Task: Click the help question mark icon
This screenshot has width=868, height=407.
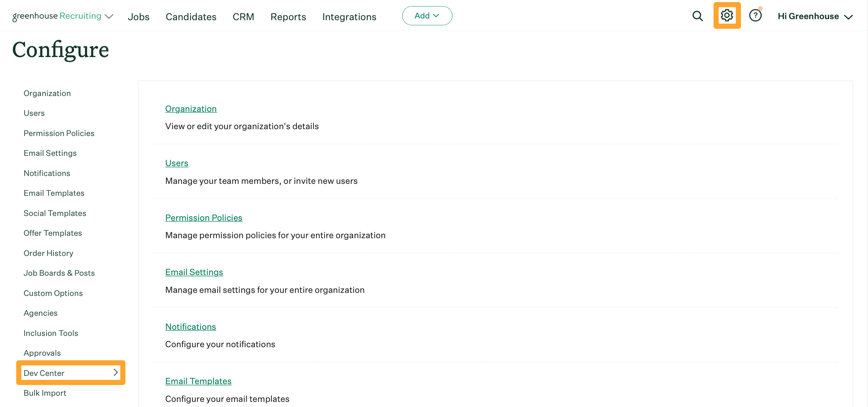Action: 755,15
